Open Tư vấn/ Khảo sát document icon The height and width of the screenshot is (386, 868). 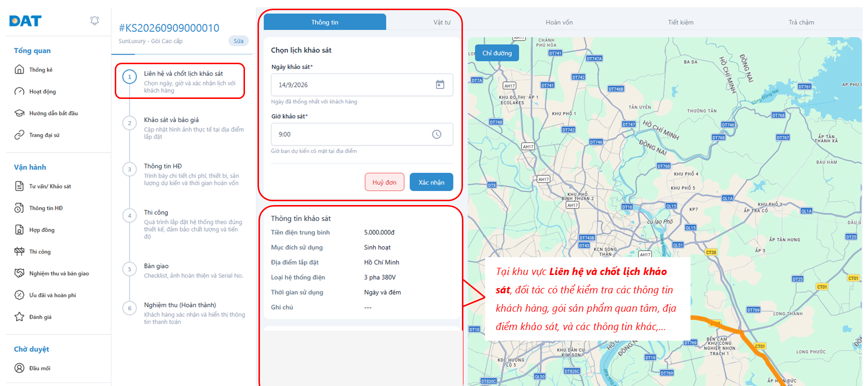tap(19, 186)
